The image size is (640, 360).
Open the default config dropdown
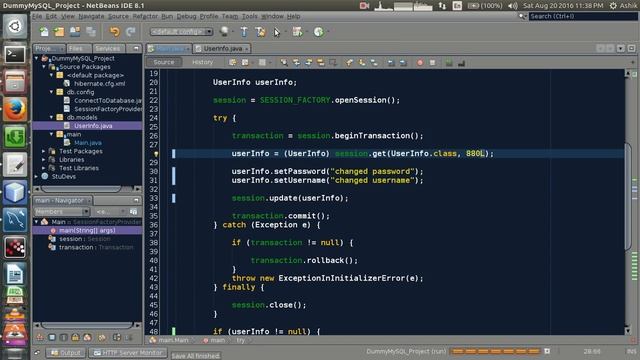point(181,31)
